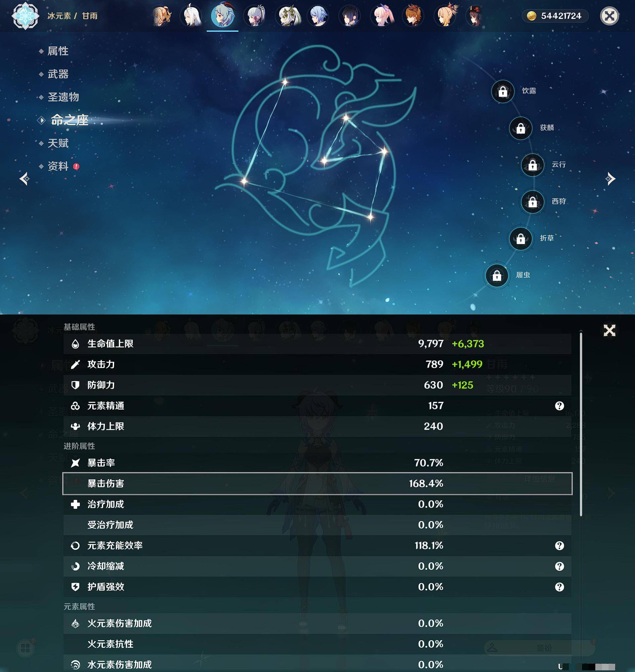Toggle the 暴击伤害 crit damage row highlight

315,484
